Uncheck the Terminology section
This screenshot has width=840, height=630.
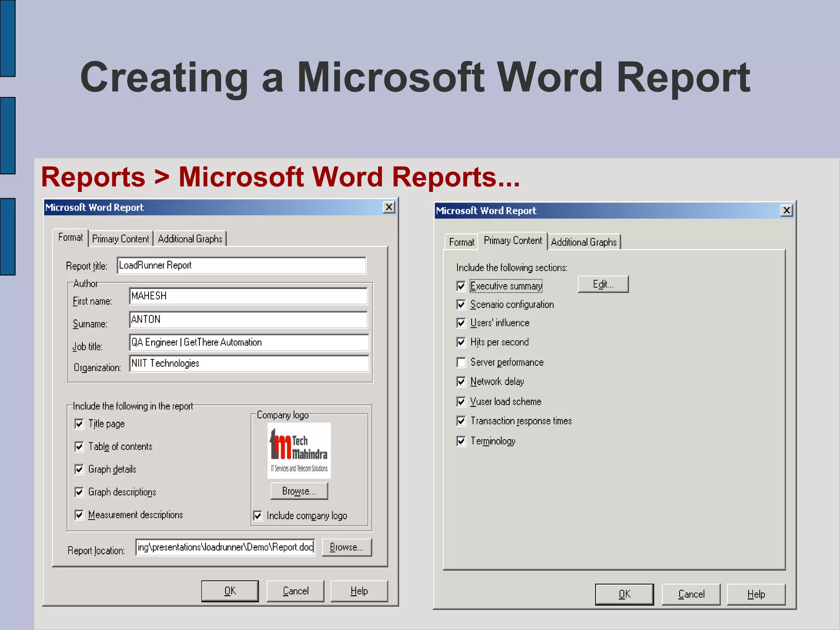pos(461,441)
